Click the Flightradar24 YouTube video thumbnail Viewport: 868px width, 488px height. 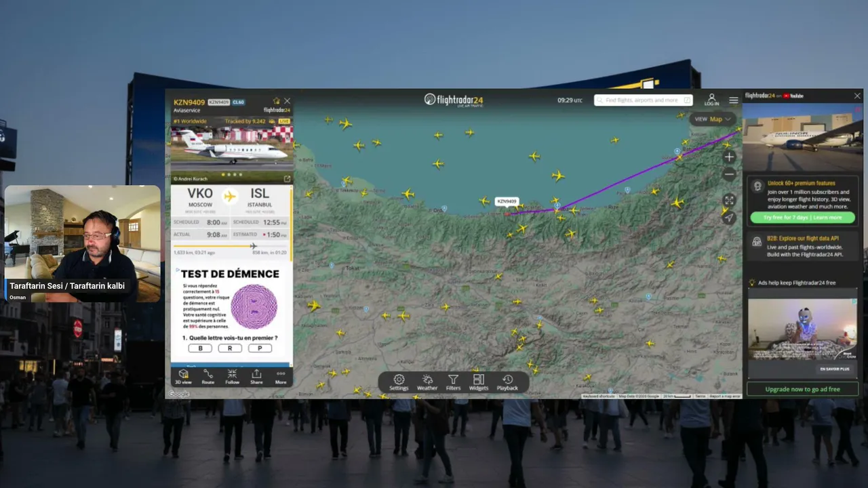pyautogui.click(x=803, y=138)
